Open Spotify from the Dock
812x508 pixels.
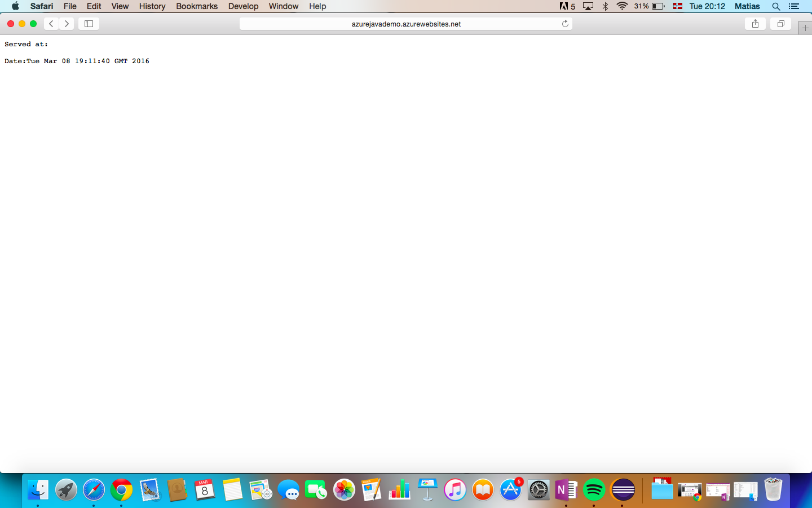[x=594, y=489]
